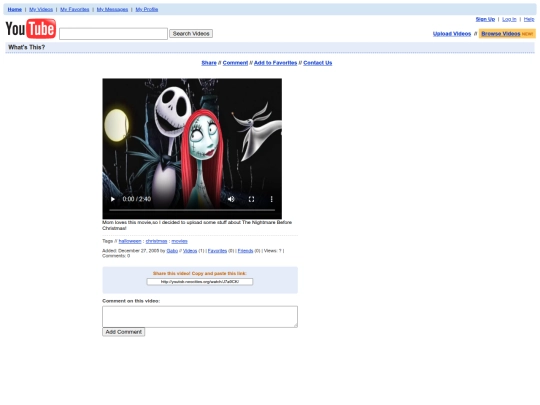Click the Add Comment button
Screen dimensions: 540x405
click(123, 332)
